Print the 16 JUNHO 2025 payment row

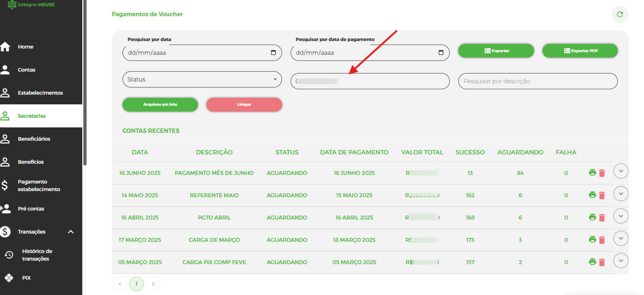click(592, 173)
